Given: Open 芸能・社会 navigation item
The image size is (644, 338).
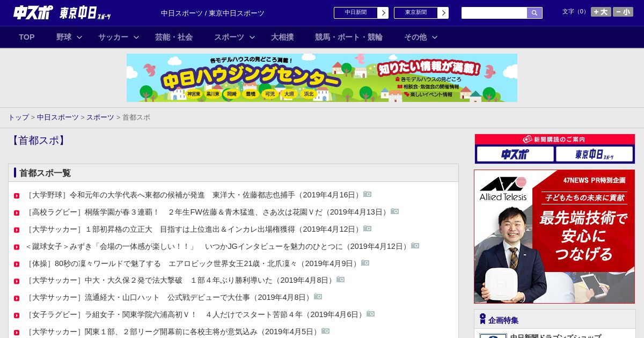Looking at the screenshot, I should tap(174, 37).
